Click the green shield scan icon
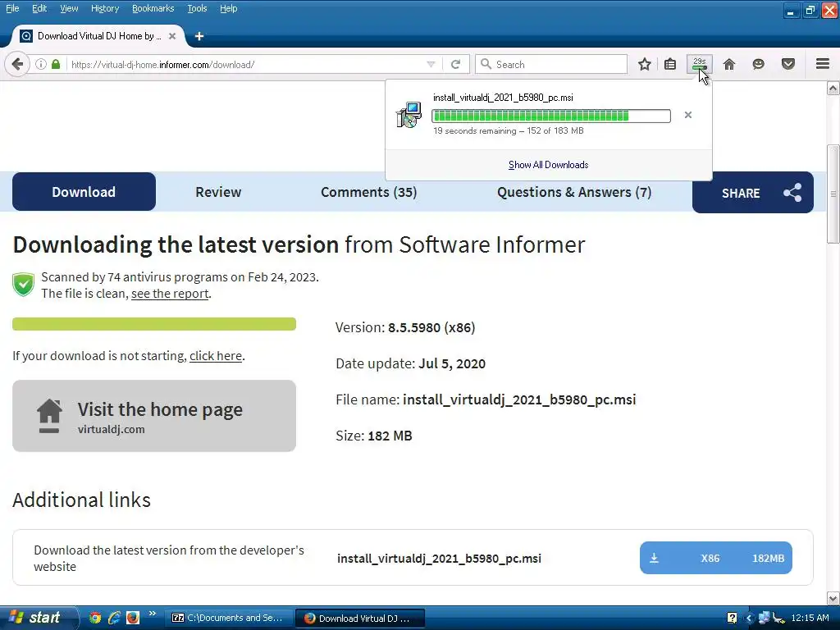840x630 pixels. [x=24, y=285]
